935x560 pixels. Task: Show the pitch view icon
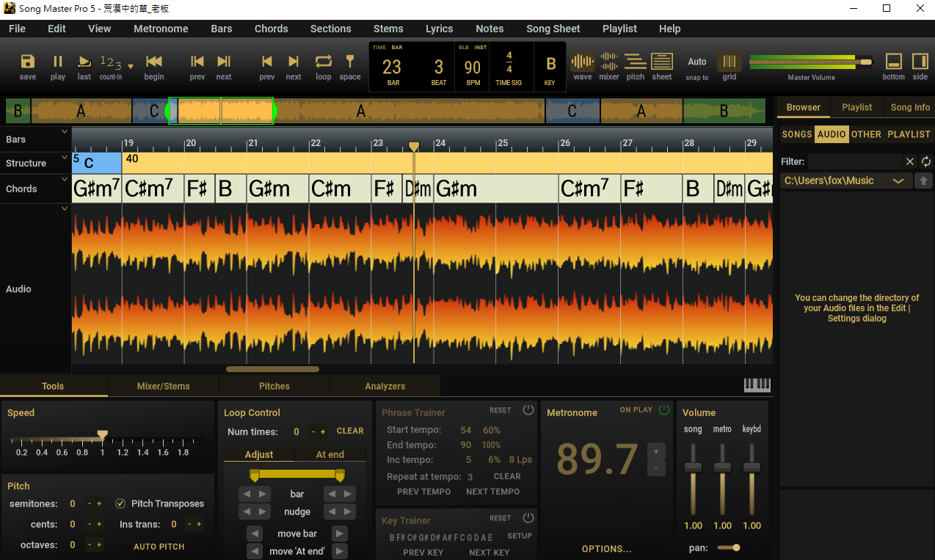pyautogui.click(x=636, y=62)
